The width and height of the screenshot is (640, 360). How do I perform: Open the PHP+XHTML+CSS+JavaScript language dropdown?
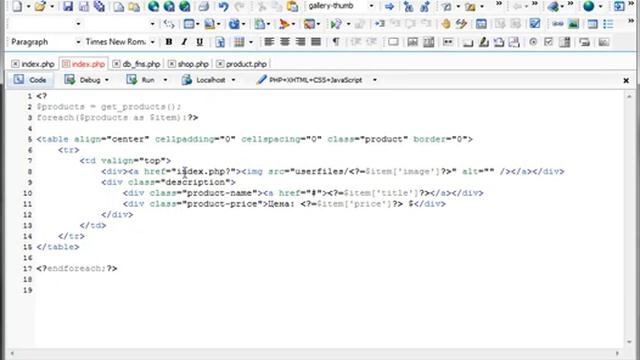[375, 80]
